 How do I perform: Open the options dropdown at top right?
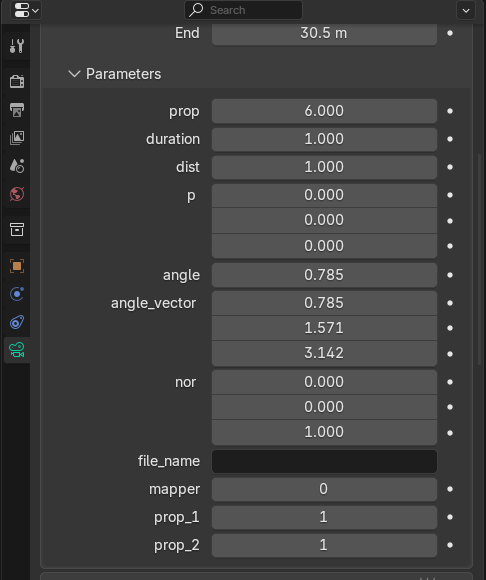click(x=466, y=10)
